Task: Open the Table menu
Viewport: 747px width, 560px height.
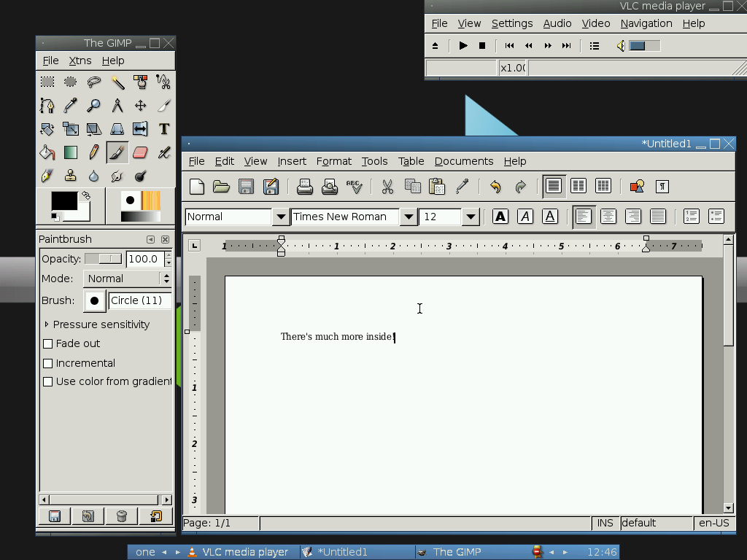Action: point(411,161)
